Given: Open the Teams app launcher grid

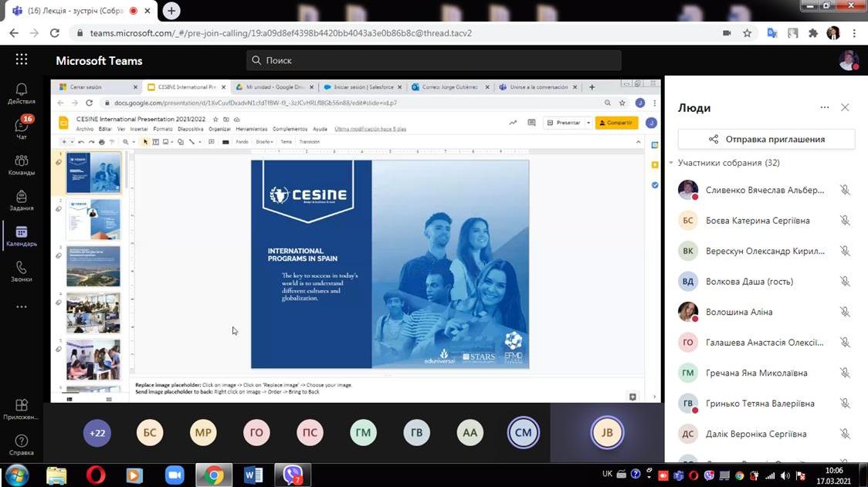Looking at the screenshot, I should [x=22, y=59].
